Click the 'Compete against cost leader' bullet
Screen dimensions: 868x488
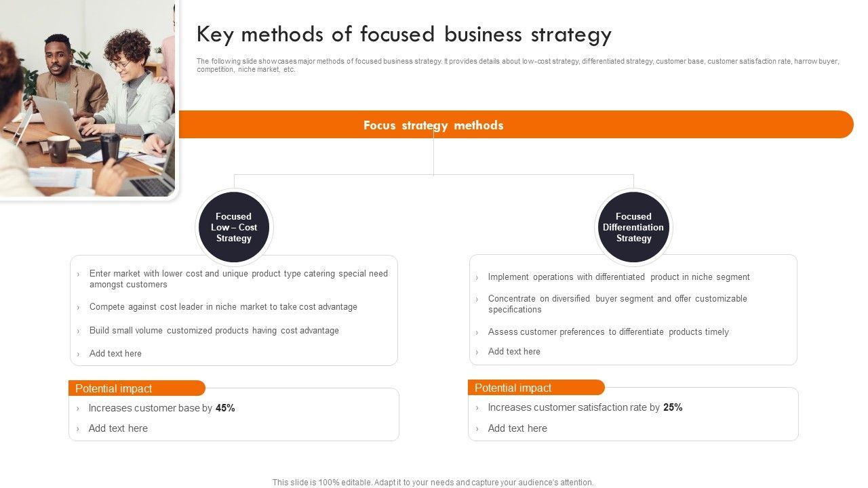[223, 307]
